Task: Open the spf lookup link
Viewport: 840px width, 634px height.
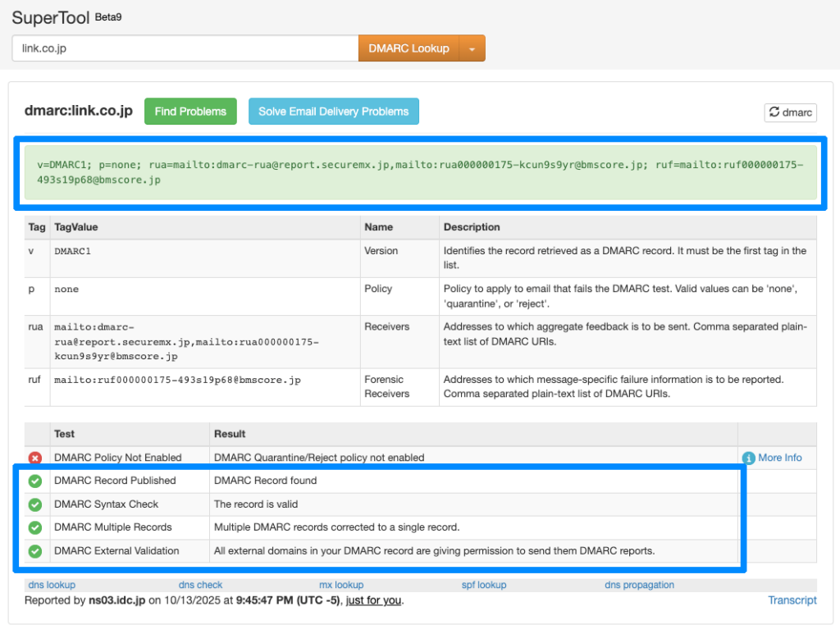Action: 484,585
